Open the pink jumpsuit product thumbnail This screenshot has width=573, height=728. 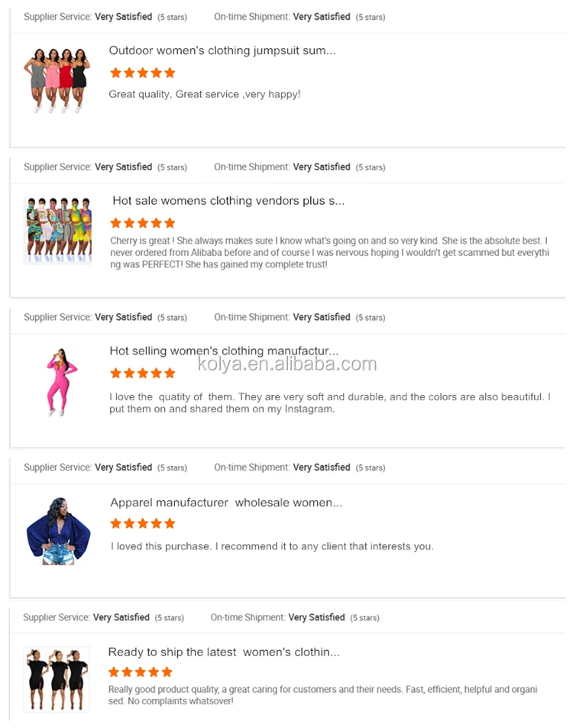[x=61, y=381]
